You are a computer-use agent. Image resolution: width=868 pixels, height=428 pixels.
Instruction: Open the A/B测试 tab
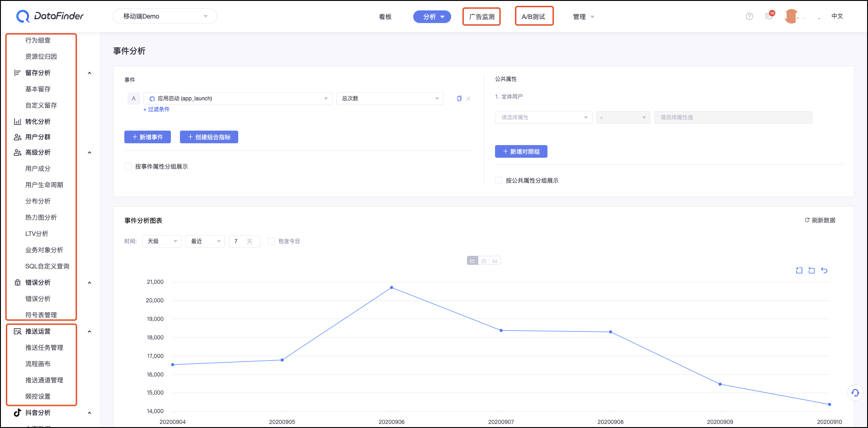(x=534, y=17)
